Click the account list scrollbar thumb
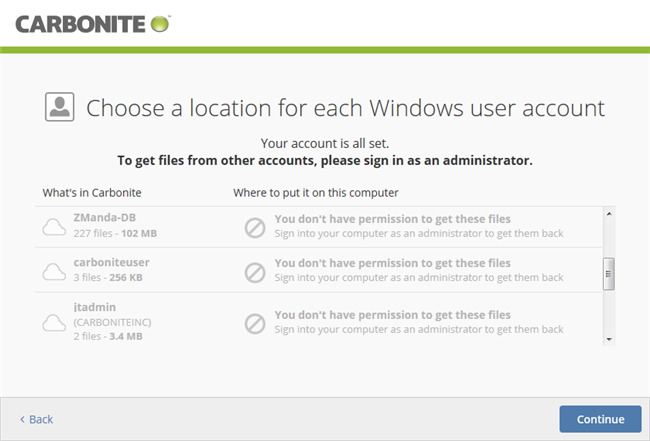 (x=609, y=274)
